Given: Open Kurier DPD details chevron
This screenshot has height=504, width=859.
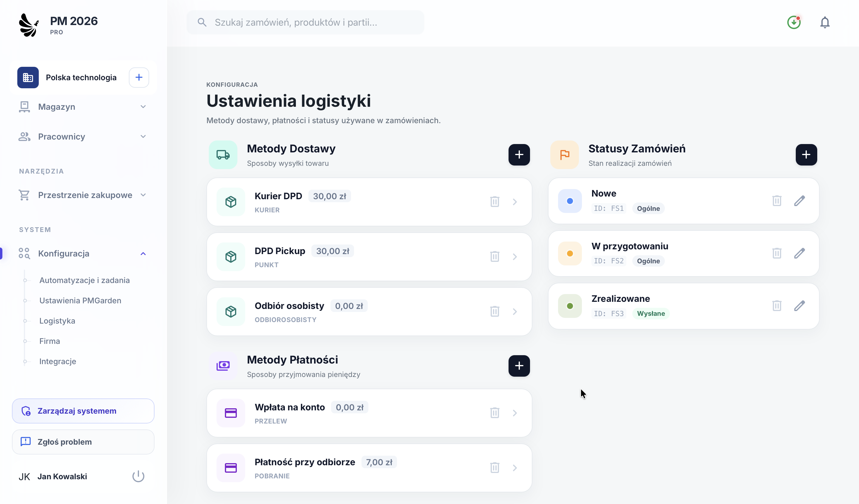Looking at the screenshot, I should (x=515, y=202).
